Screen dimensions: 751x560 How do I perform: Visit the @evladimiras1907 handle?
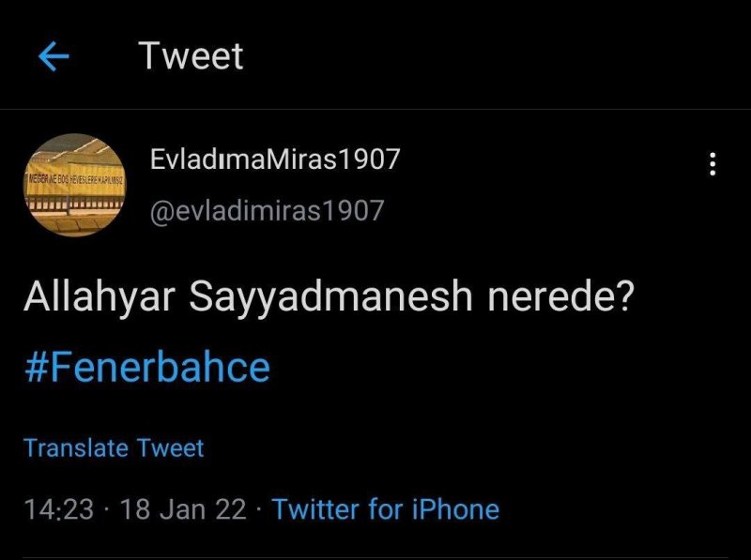(x=267, y=210)
